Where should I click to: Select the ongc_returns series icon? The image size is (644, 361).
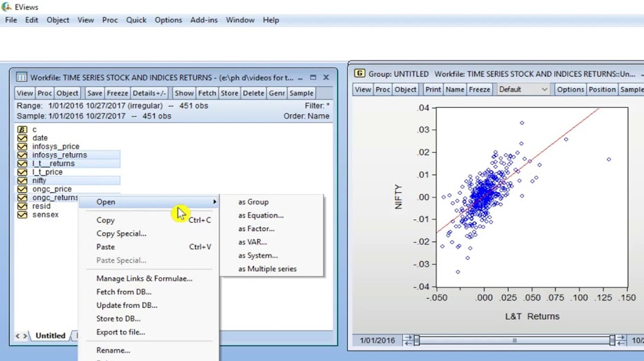[22, 198]
